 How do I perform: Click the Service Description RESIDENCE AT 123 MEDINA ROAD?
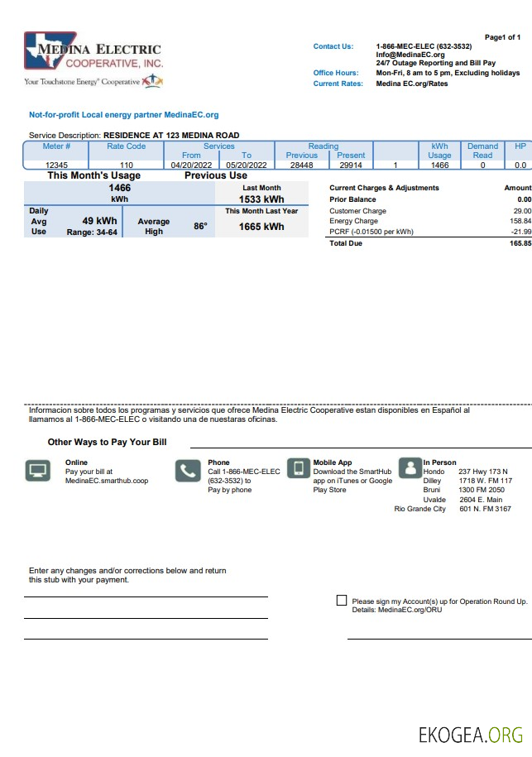134,135
